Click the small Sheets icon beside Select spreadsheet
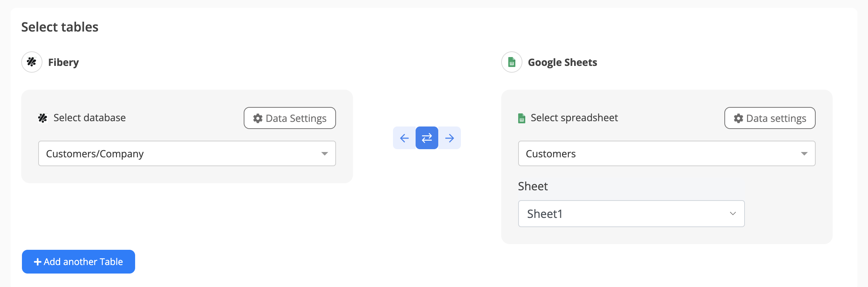Image resolution: width=868 pixels, height=287 pixels. tap(522, 118)
